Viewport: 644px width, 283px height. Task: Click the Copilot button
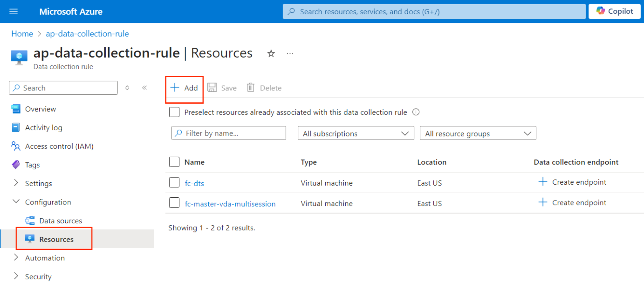[614, 11]
